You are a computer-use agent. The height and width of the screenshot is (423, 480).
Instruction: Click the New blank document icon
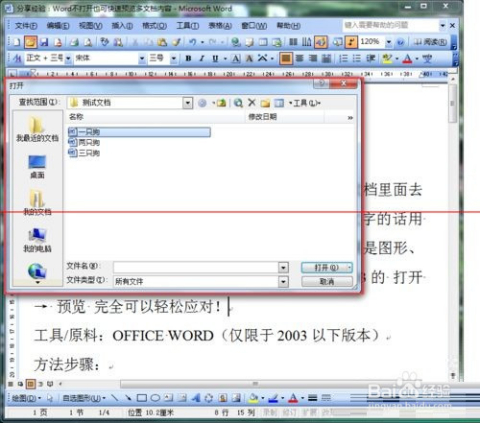[x=16, y=42]
